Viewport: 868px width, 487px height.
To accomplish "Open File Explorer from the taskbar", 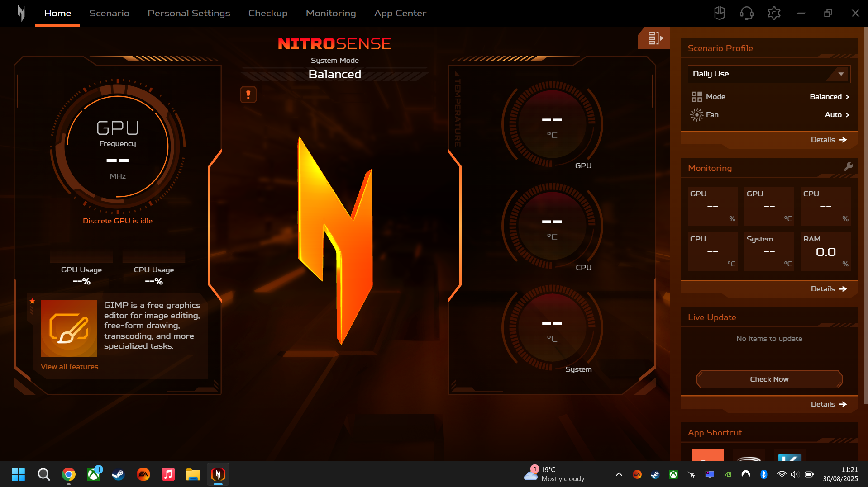I will pos(193,474).
